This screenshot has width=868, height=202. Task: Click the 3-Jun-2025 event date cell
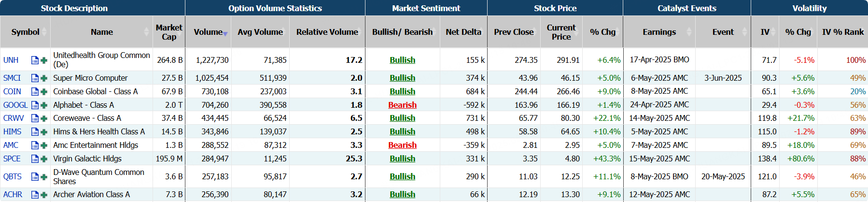(723, 78)
